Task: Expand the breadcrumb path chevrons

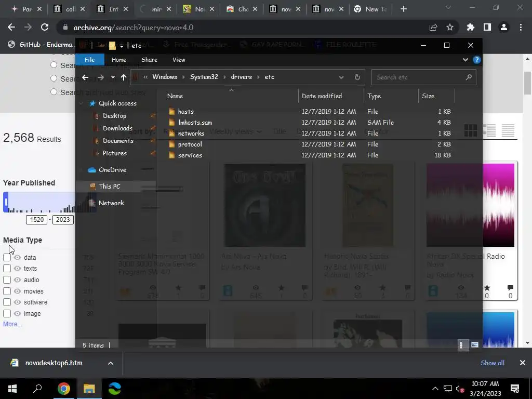Action: (145, 77)
